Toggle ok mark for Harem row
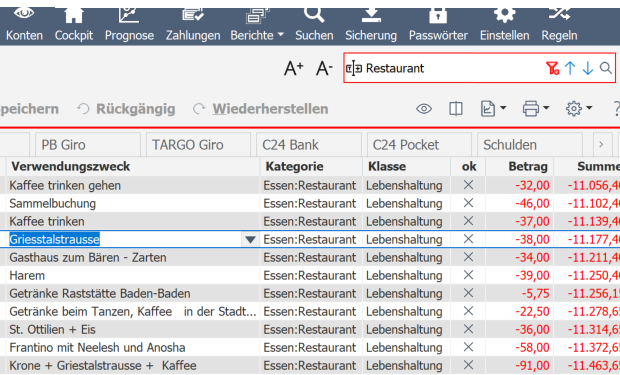Screen dimensions: 620x375 coord(468,275)
